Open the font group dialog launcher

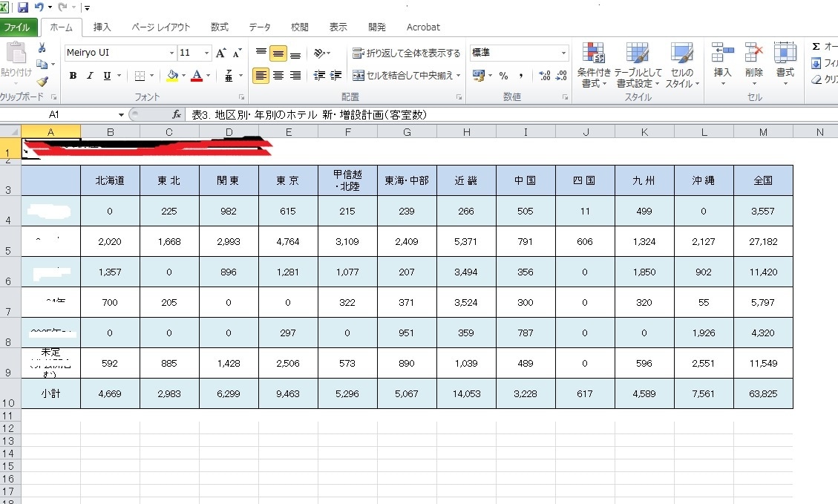(241, 96)
